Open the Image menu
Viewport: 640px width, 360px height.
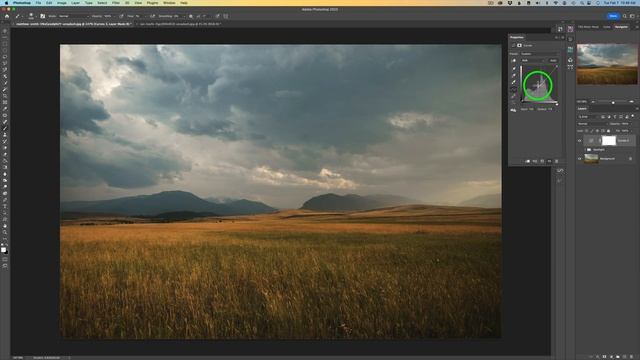(62, 3)
